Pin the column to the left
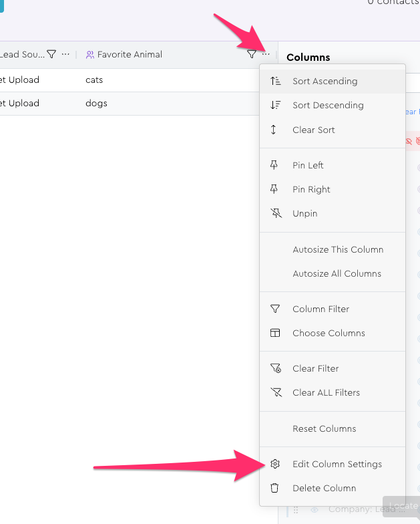Viewport: 420px width, 524px height. 308,166
